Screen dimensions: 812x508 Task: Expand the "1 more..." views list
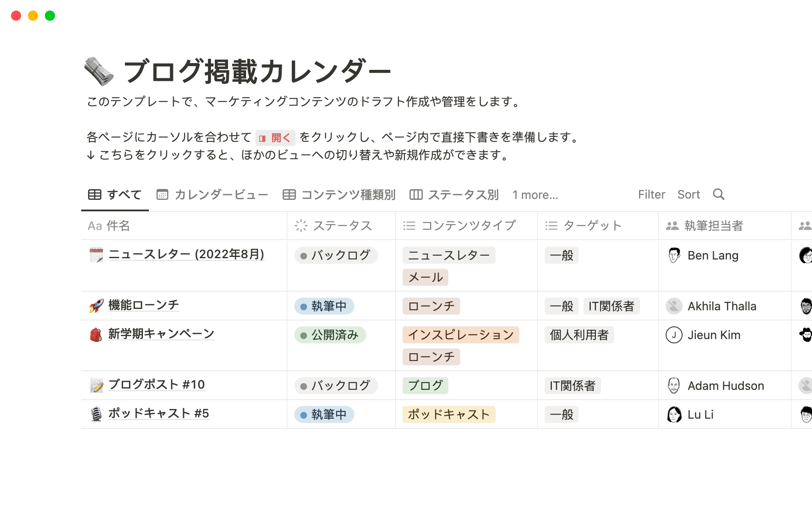click(x=535, y=195)
